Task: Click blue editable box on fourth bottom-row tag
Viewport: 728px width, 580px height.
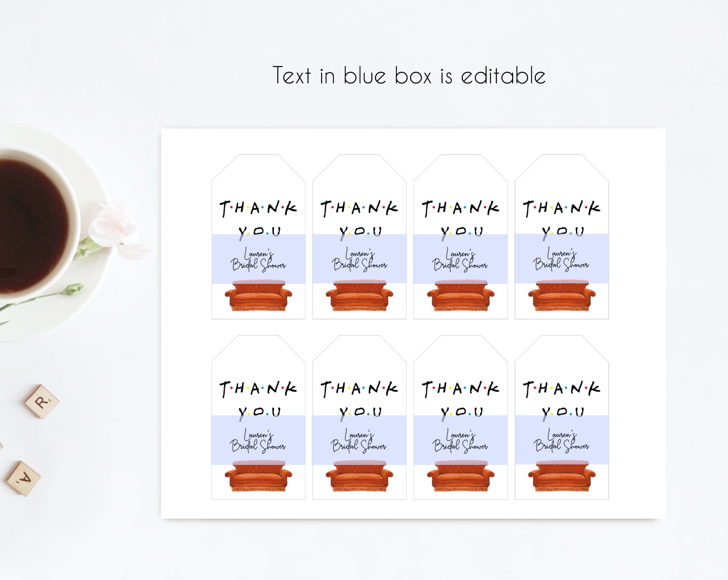Action: click(x=562, y=440)
